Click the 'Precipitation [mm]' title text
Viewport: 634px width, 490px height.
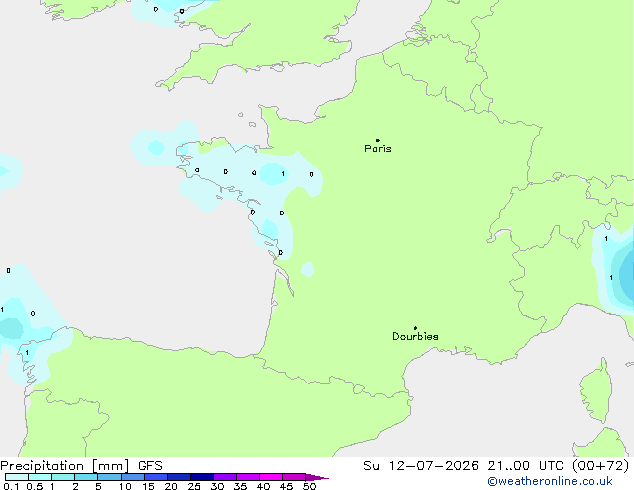65,466
